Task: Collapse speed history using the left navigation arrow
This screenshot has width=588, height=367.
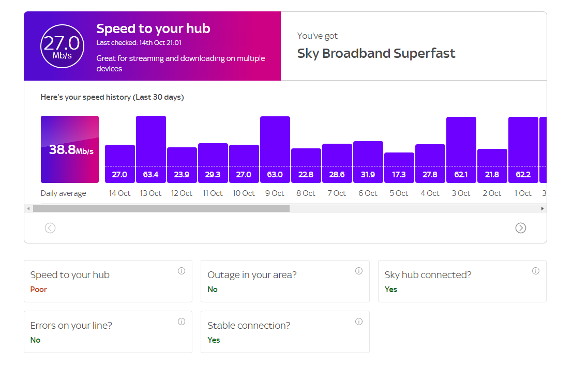Action: [x=50, y=227]
